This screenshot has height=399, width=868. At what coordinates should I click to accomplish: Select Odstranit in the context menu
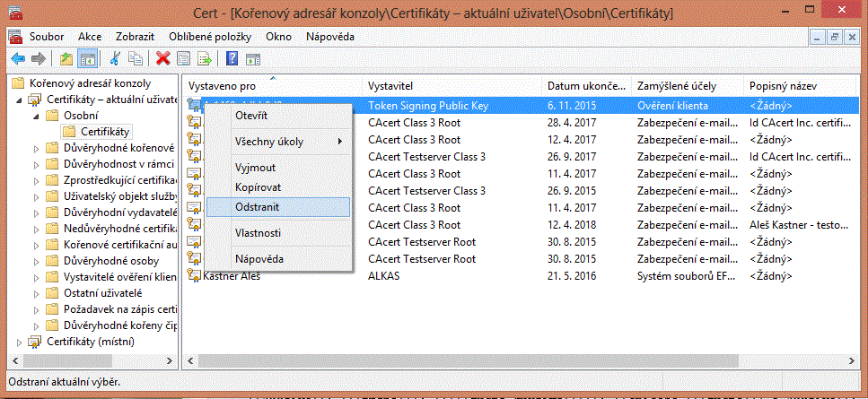(258, 206)
